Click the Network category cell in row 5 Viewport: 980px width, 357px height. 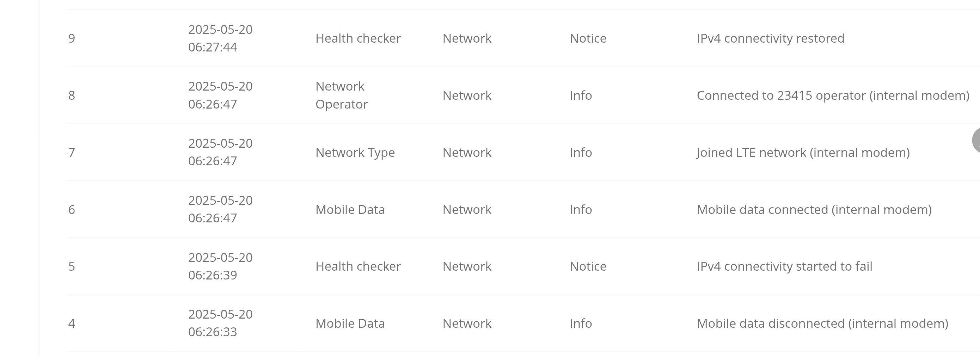click(467, 266)
